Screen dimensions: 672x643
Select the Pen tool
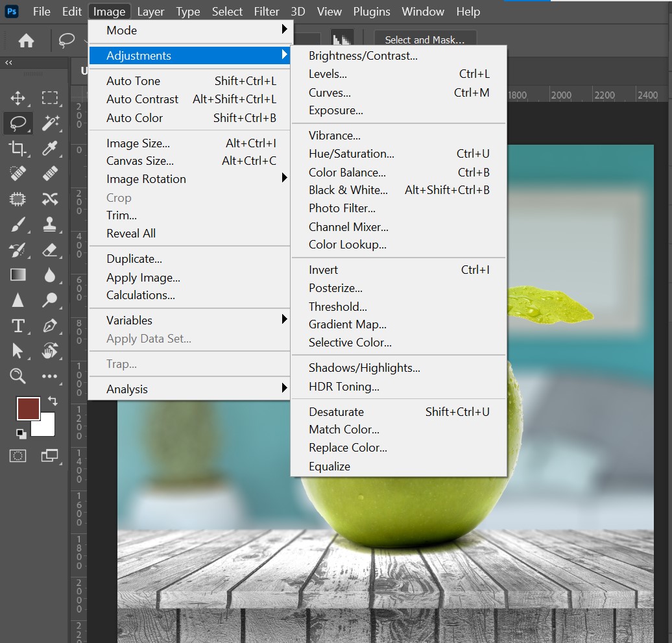click(x=50, y=325)
